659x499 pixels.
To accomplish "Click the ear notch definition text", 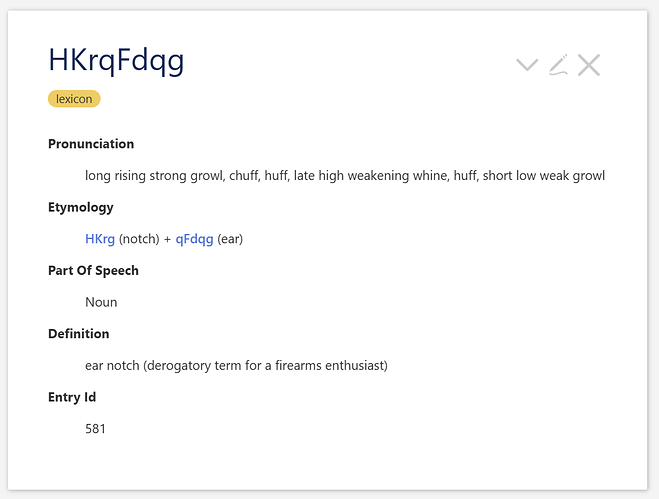I will click(x=236, y=365).
